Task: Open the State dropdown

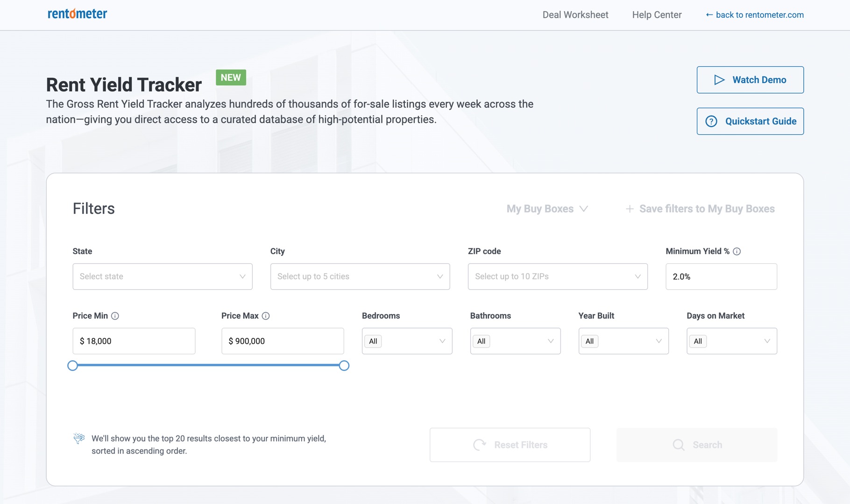Action: pyautogui.click(x=163, y=277)
